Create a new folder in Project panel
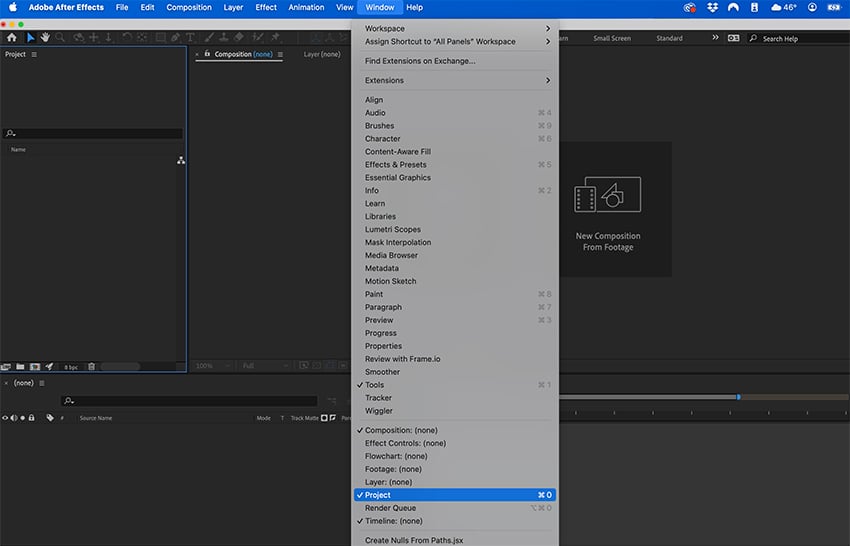 pos(20,367)
